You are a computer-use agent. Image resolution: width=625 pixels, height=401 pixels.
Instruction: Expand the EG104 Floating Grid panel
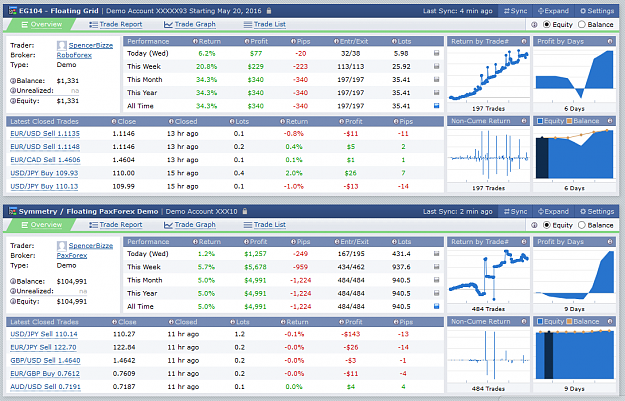point(553,11)
